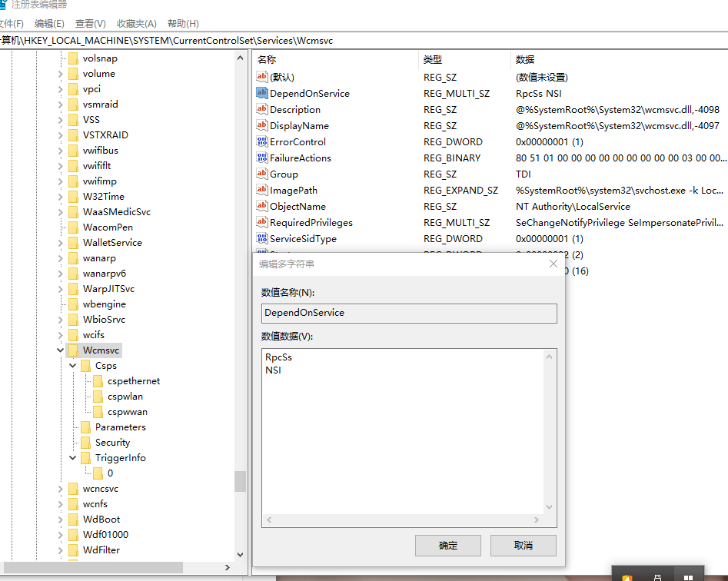Expand the WalletService key
Image resolution: width=728 pixels, height=581 pixels.
(x=61, y=243)
